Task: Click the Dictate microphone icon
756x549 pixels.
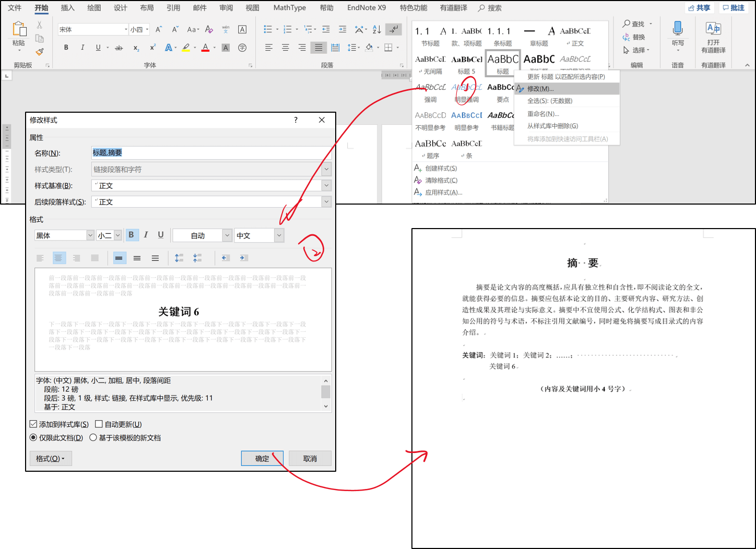Action: click(678, 28)
